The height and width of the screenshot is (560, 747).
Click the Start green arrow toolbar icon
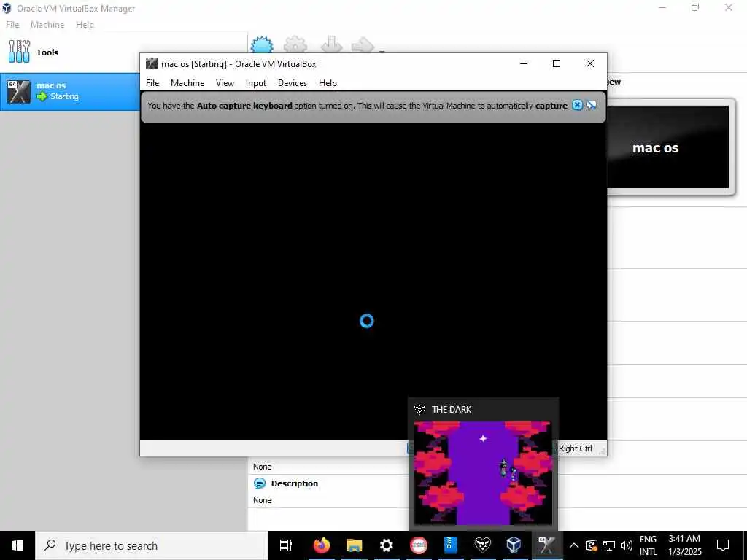click(x=363, y=45)
